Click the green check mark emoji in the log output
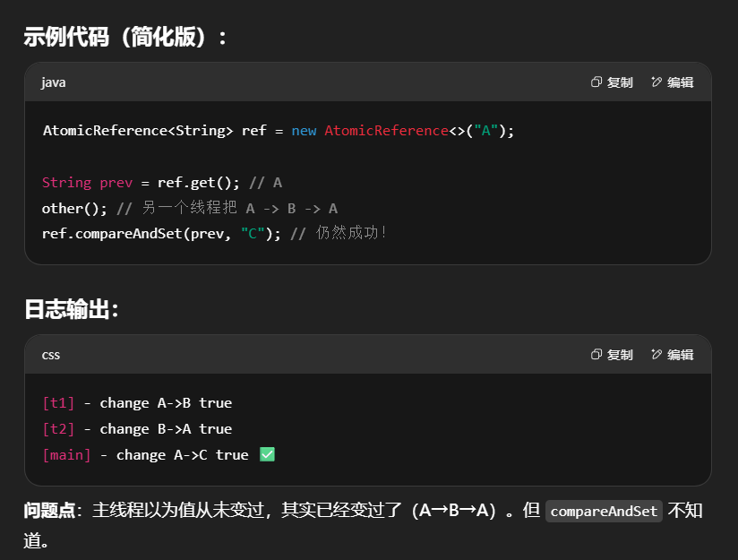Screen dimensions: 738x560 267,454
